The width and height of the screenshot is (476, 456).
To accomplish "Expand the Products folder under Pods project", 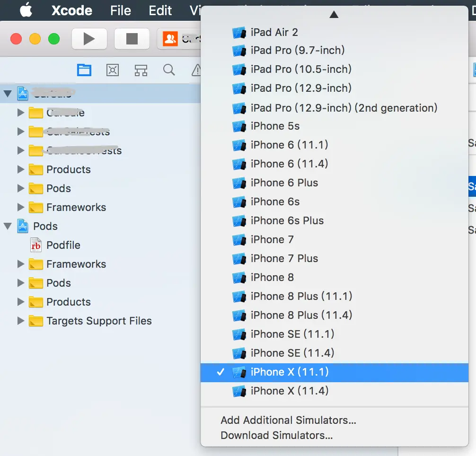I will click(21, 302).
